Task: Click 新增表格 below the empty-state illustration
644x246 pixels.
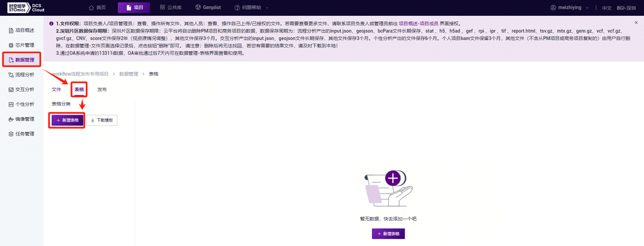Action: tap(388, 233)
